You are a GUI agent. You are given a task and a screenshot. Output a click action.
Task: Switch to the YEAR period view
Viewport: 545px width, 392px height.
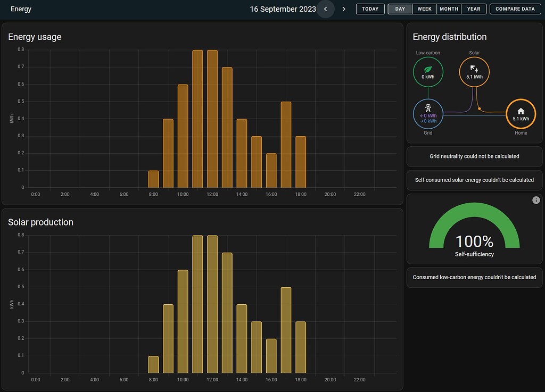click(x=473, y=9)
